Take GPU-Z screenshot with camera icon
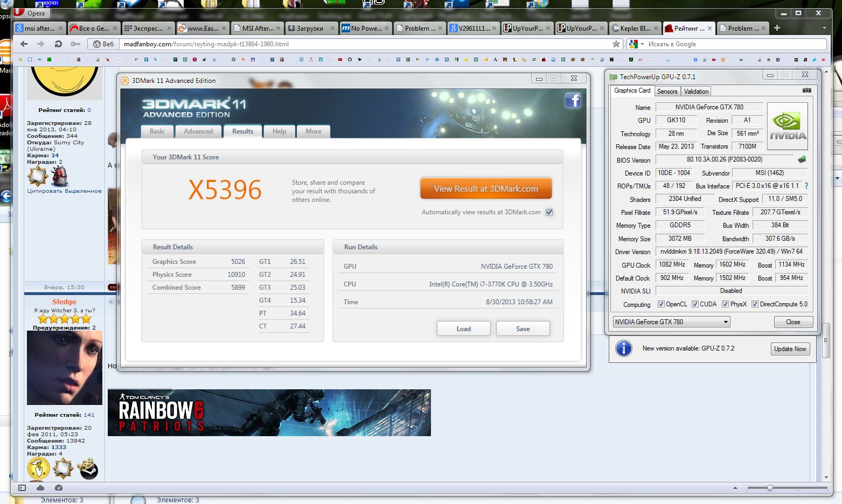 pos(806,90)
